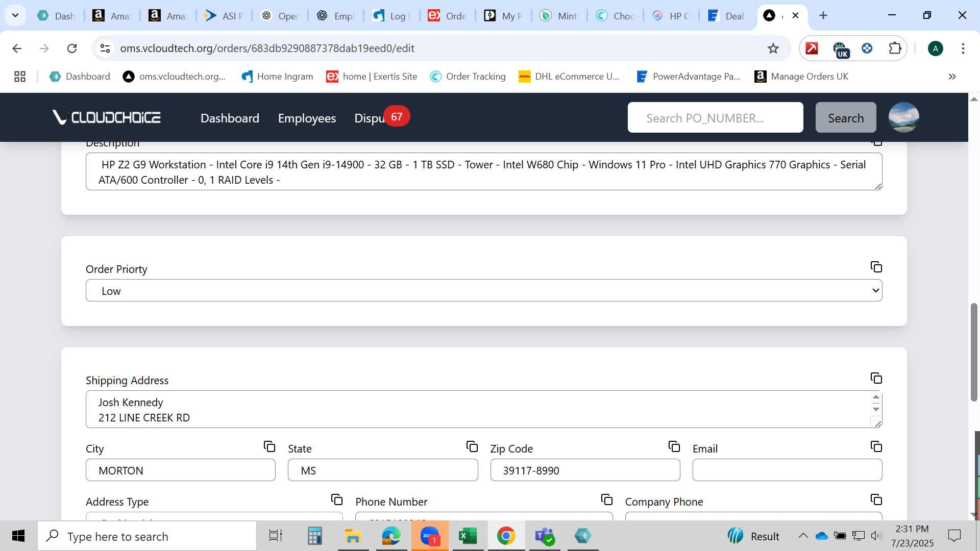The height and width of the screenshot is (551, 980).
Task: Click into the City field
Action: pyautogui.click(x=181, y=470)
